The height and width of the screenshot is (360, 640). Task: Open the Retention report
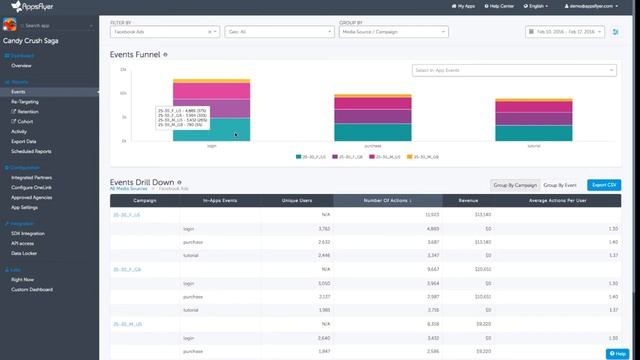coord(28,111)
